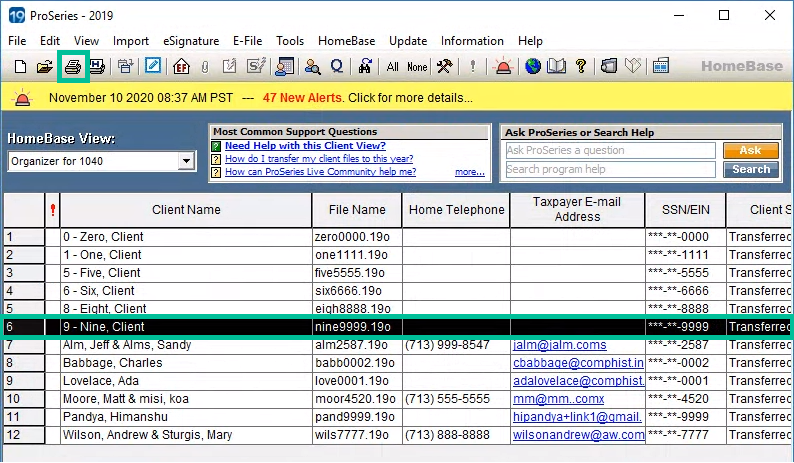
Task: Focus the 'Search program help' field
Action: 610,169
